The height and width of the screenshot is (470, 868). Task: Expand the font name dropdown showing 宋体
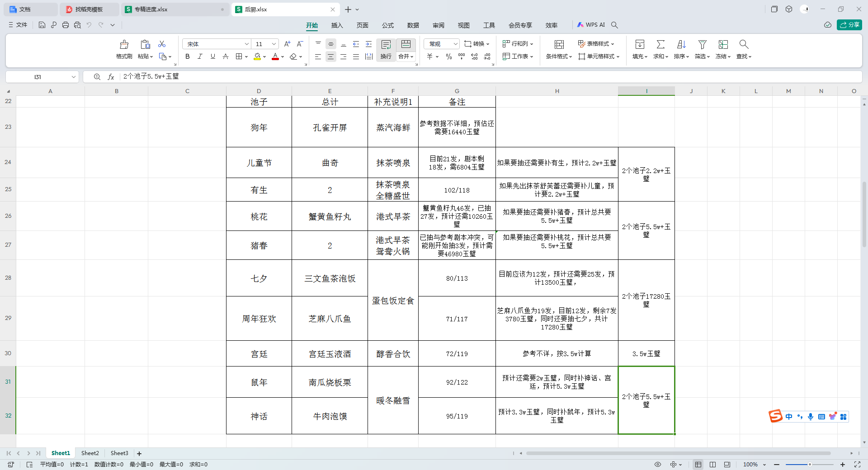(x=246, y=44)
